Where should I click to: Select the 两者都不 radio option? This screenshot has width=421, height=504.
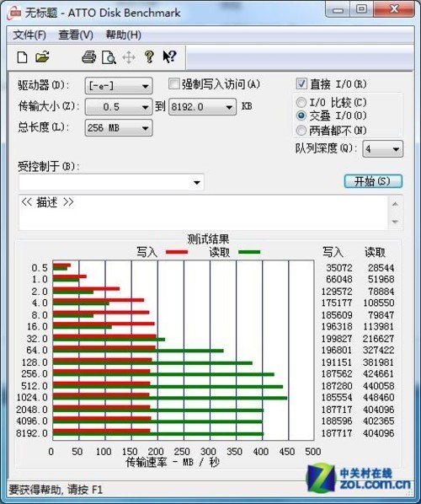click(301, 131)
